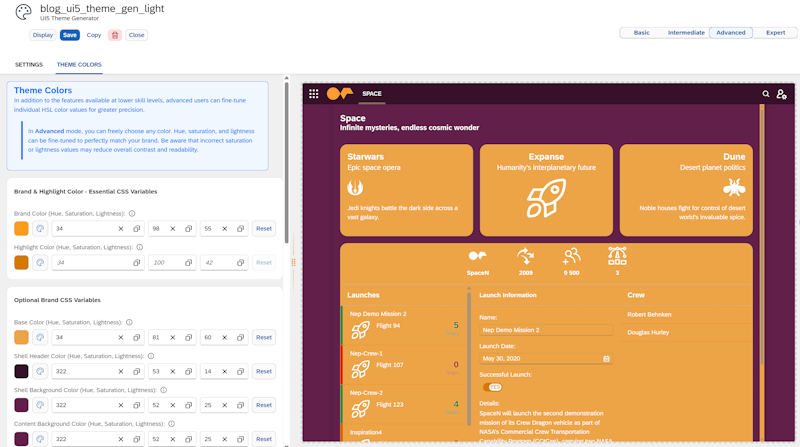Screen dimensions: 800x447
Task: Click the red delete theme icon
Action: pyautogui.click(x=115, y=35)
